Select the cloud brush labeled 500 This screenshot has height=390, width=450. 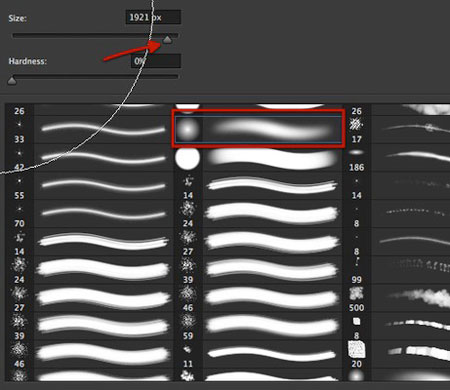pyautogui.click(x=397, y=298)
